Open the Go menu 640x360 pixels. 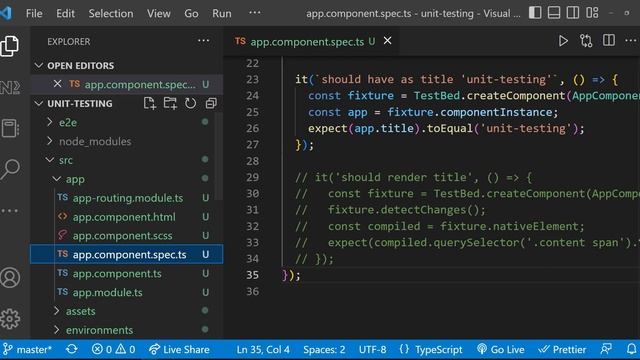pos(191,13)
